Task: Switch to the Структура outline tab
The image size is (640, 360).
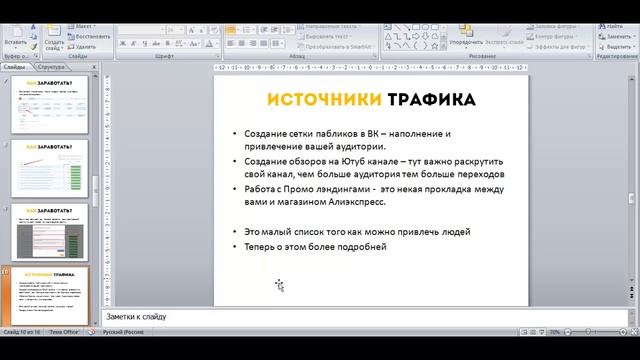Action: [x=51, y=67]
